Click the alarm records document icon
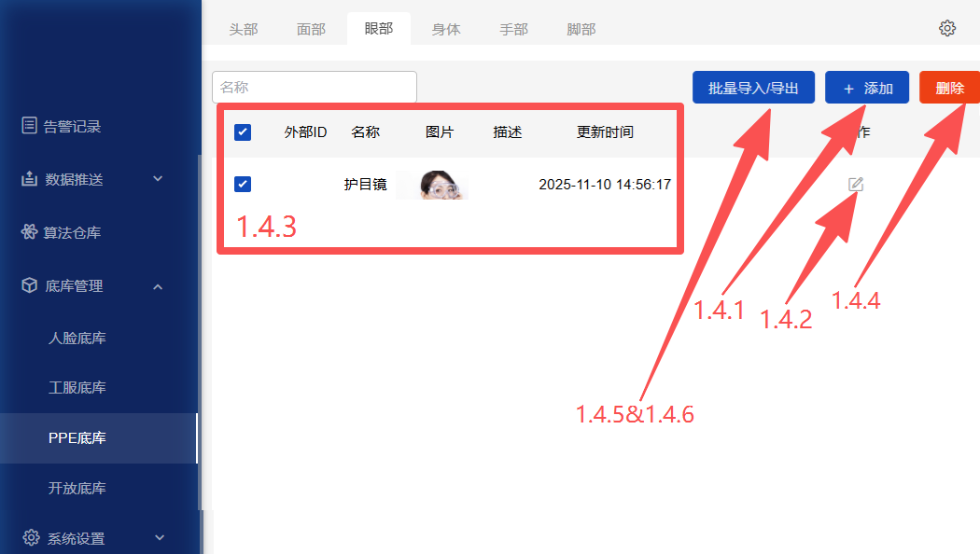The image size is (980, 554). pos(30,126)
